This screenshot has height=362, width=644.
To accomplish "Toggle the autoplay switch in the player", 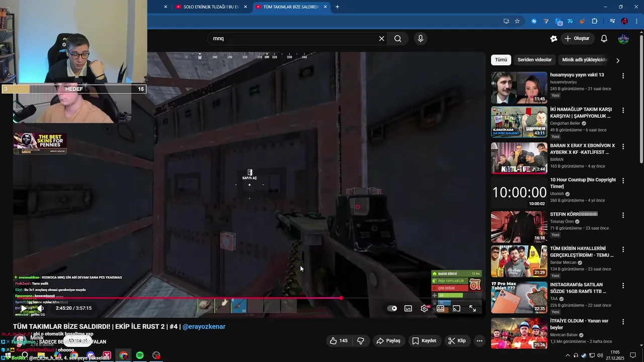I will pyautogui.click(x=392, y=308).
